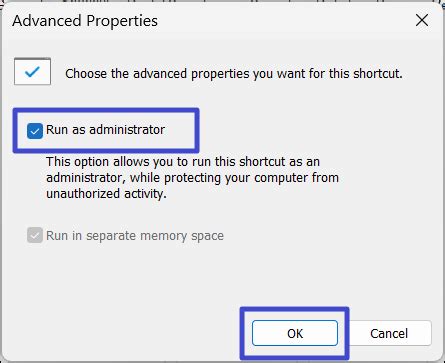Viewport: 445px width, 363px height.
Task: Click the "This option allows you" description paragraph
Action: (192, 177)
